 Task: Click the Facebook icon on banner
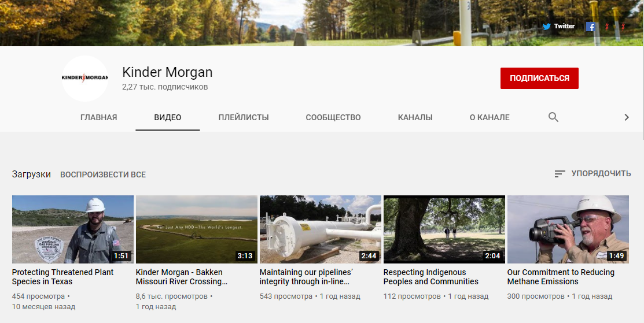click(591, 27)
